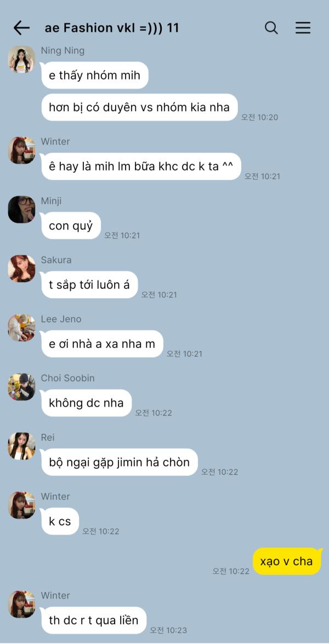This screenshot has height=644, width=329.
Task: Open Minji's profile picture
Action: click(x=21, y=209)
